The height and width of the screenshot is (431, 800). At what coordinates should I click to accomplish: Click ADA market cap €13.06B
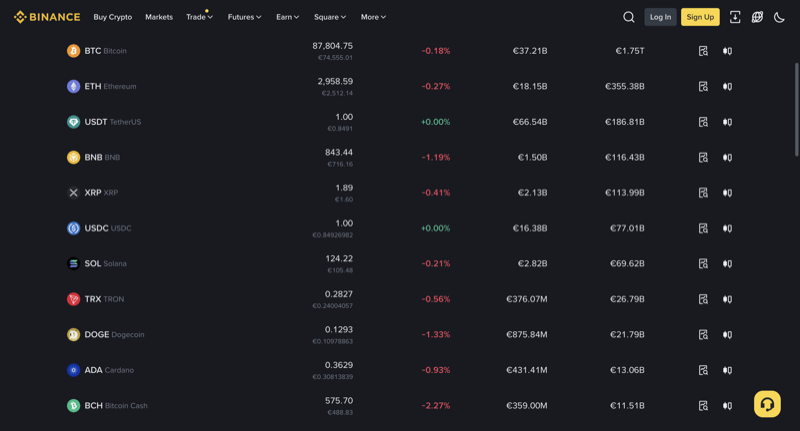click(x=627, y=370)
